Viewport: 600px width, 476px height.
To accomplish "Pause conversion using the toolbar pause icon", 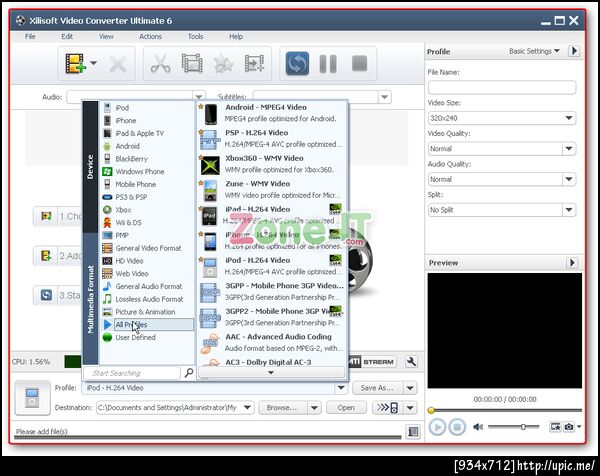I will [328, 64].
